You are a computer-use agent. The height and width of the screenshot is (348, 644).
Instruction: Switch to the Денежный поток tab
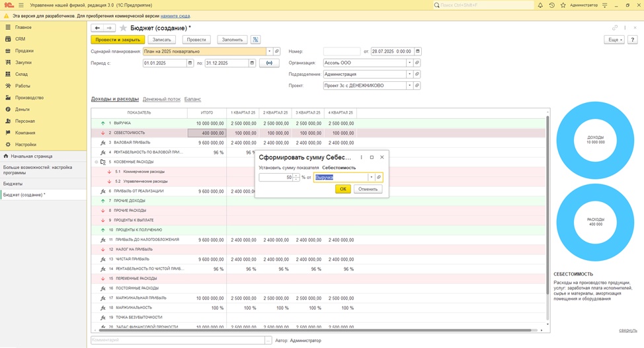[x=161, y=99]
